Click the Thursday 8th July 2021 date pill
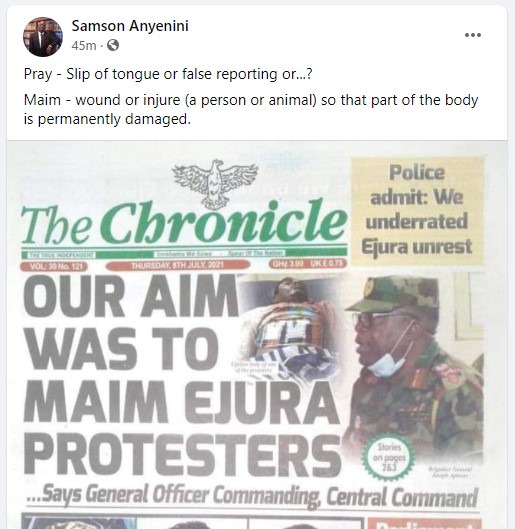The height and width of the screenshot is (529, 515). point(178,265)
